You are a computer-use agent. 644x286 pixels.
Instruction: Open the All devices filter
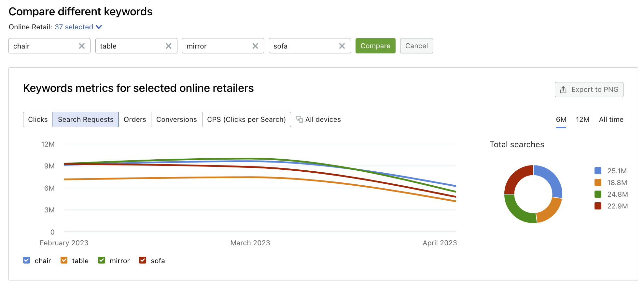pyautogui.click(x=323, y=120)
